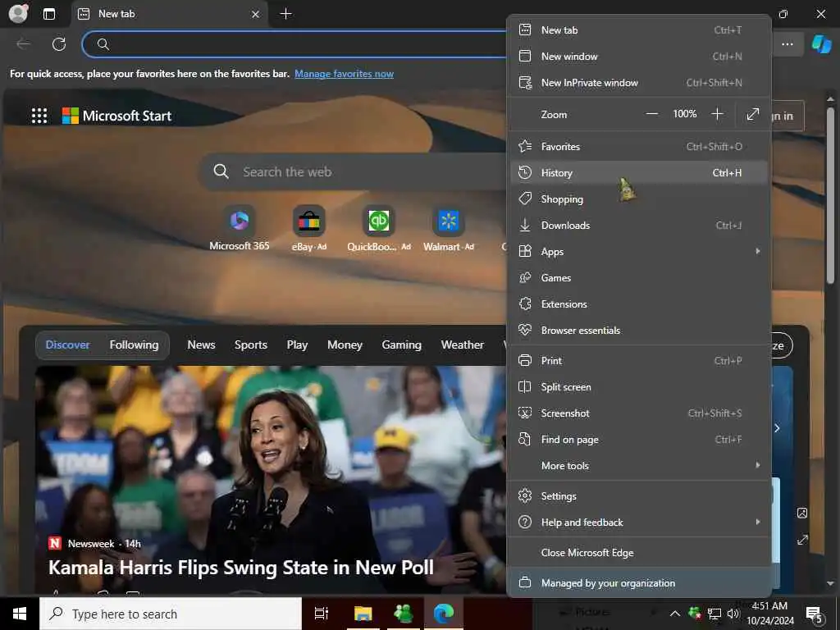
Task: Choose Find on page
Action: tap(639, 440)
